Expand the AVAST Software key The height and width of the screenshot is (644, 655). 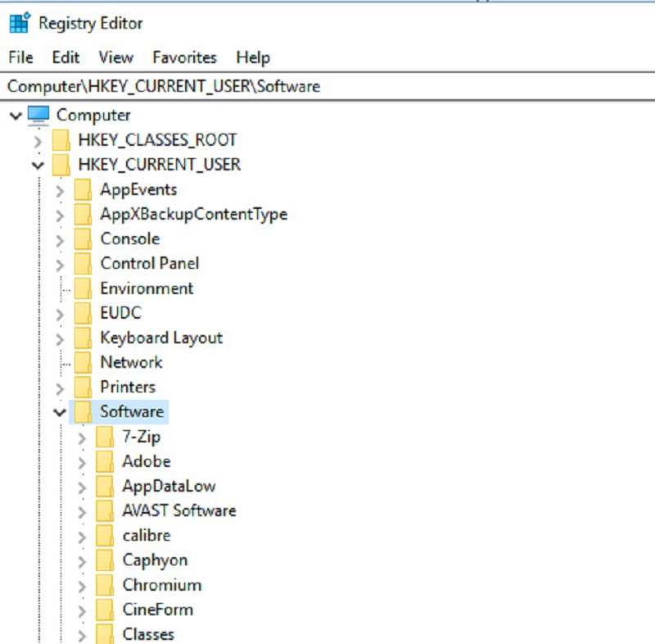82,512
